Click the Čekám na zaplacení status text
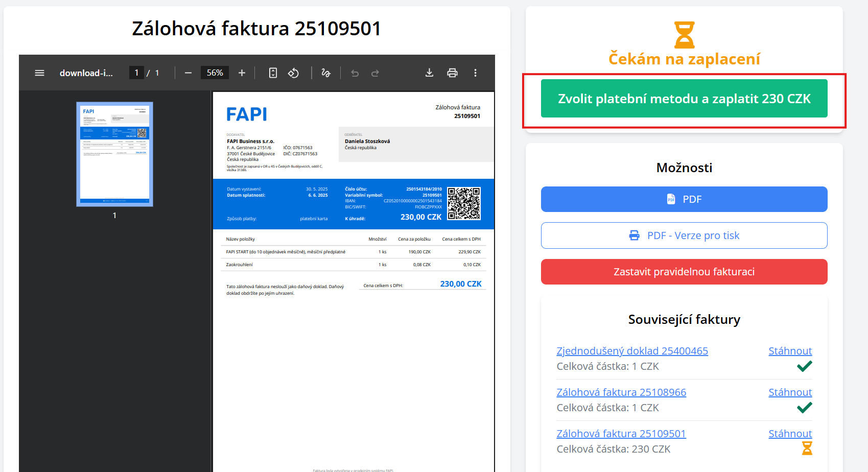Image resolution: width=868 pixels, height=472 pixels. (x=684, y=59)
